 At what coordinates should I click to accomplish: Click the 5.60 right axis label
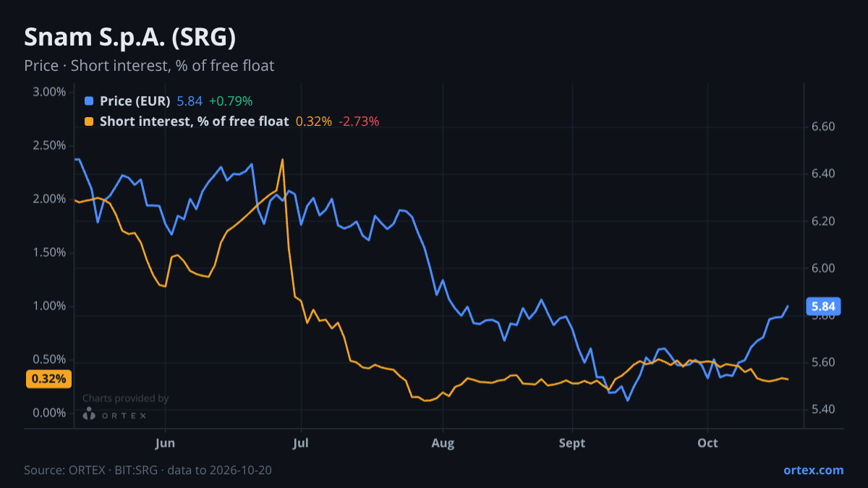pos(824,362)
